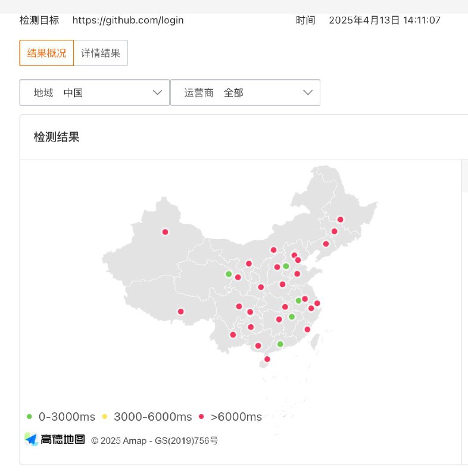The image size is (468, 476).
Task: Click the chevron arrow in 运营商 selector
Action: click(308, 93)
